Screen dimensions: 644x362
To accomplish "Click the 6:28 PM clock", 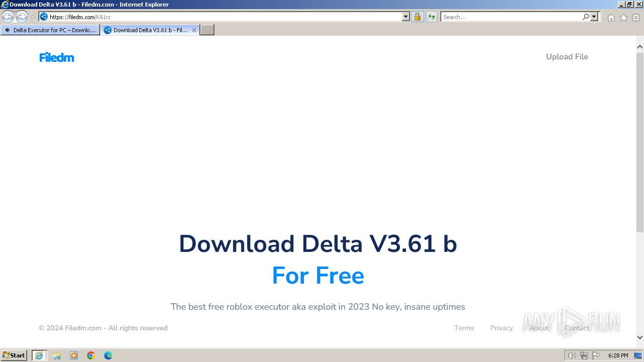I will coord(618,355).
